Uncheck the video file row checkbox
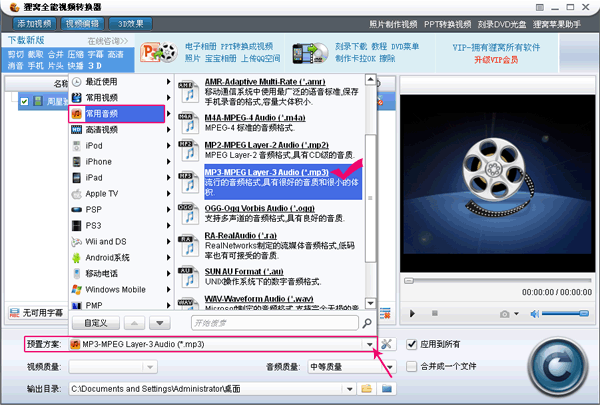This screenshot has height=405, width=600. [24, 101]
